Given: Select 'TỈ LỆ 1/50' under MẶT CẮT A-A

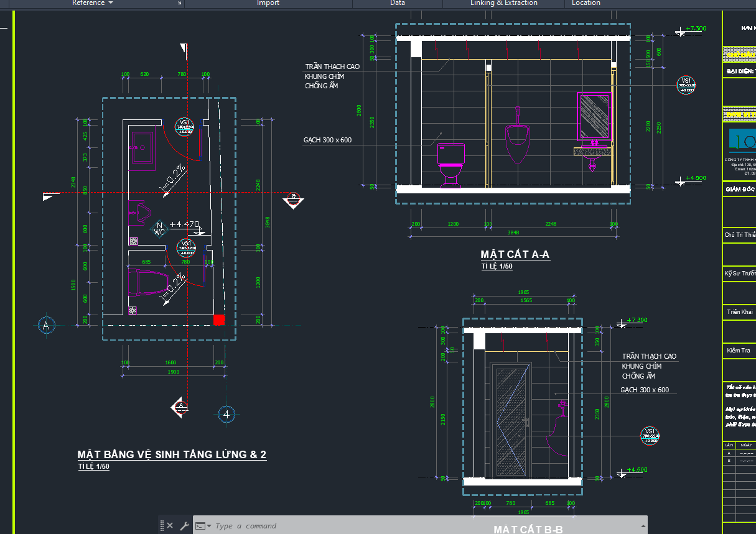Looking at the screenshot, I should [x=497, y=267].
